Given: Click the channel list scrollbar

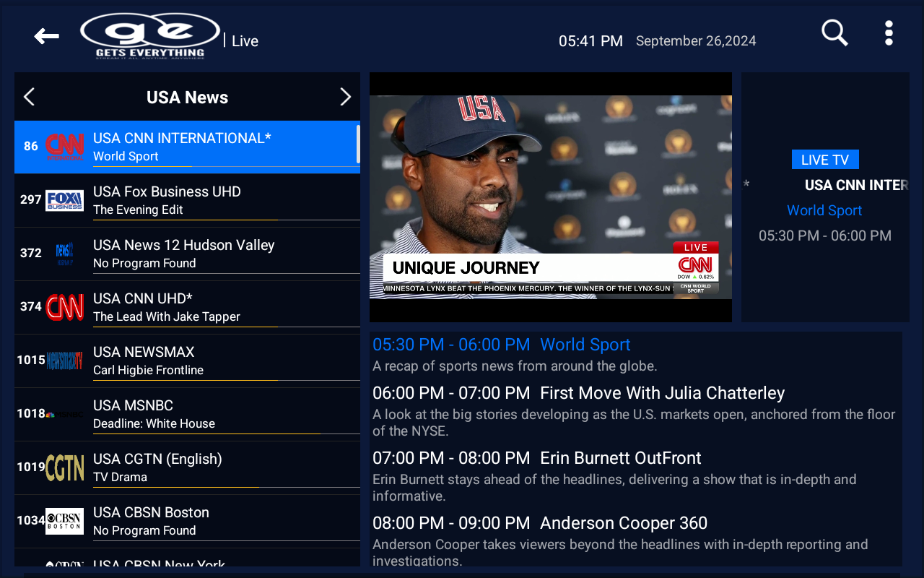Looking at the screenshot, I should [x=358, y=144].
